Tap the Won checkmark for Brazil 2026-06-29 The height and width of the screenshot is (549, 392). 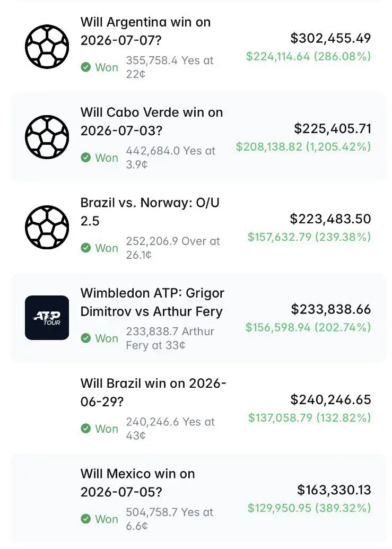(x=86, y=428)
